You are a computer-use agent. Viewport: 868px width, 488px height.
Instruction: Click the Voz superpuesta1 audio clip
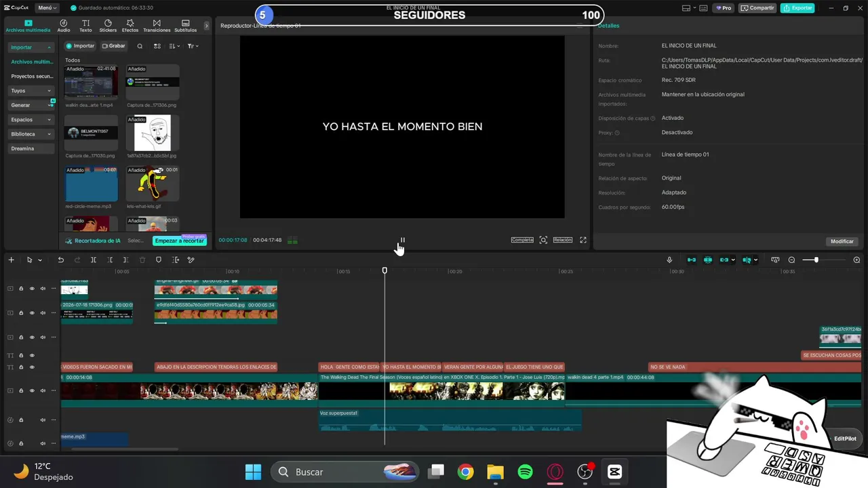[x=450, y=420]
